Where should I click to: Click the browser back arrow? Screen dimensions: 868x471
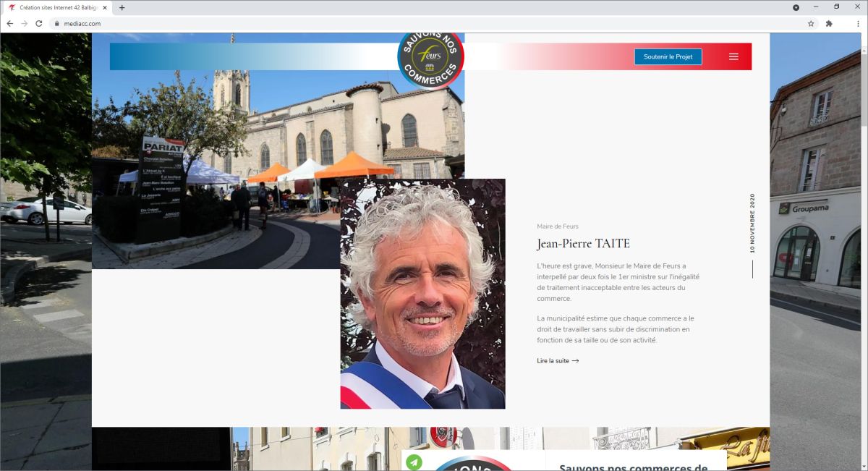click(x=10, y=23)
